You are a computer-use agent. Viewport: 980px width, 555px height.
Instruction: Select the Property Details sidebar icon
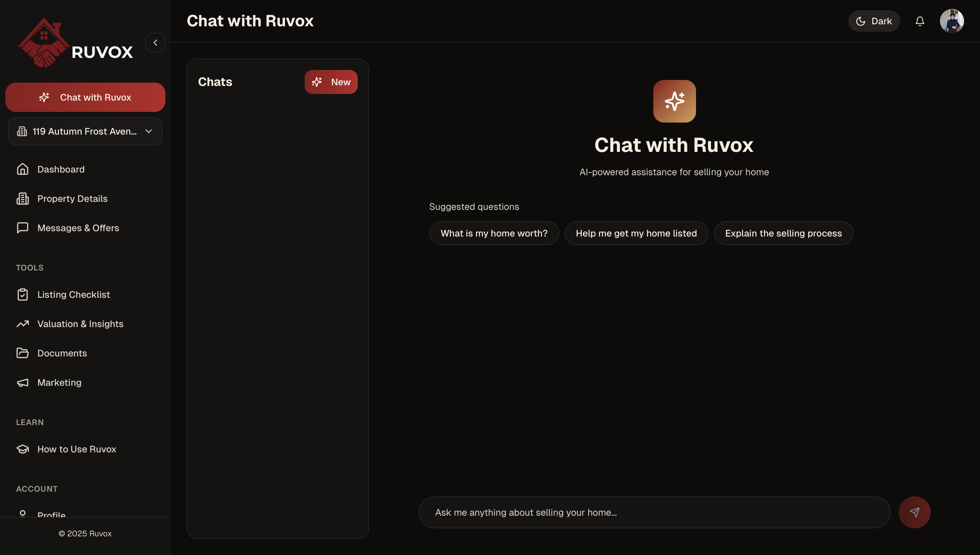tap(22, 199)
